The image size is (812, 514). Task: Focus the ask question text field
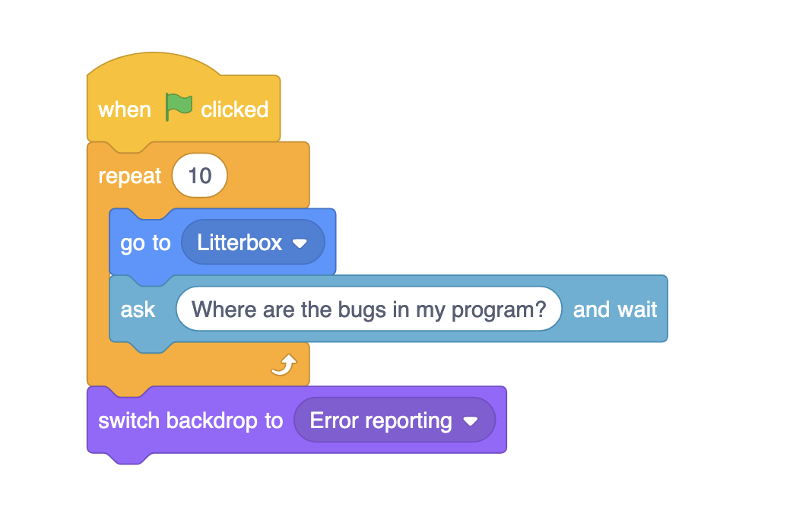(x=368, y=309)
